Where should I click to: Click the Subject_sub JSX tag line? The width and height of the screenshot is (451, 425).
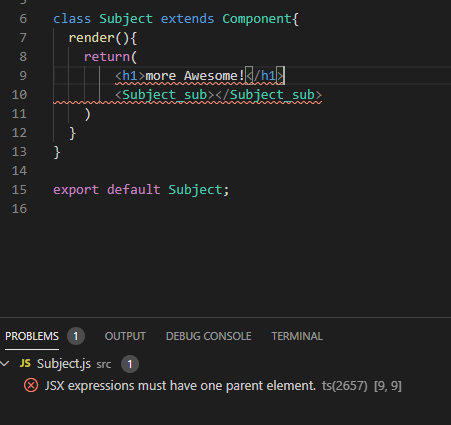(218, 95)
